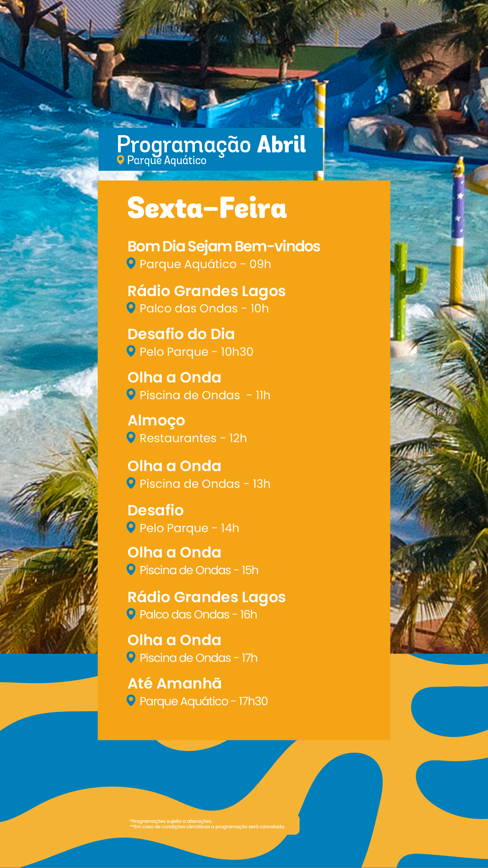Viewport: 488px width, 868px height.
Task: Tap the pin beside Parque Aquático - 17h30
Action: point(131,700)
